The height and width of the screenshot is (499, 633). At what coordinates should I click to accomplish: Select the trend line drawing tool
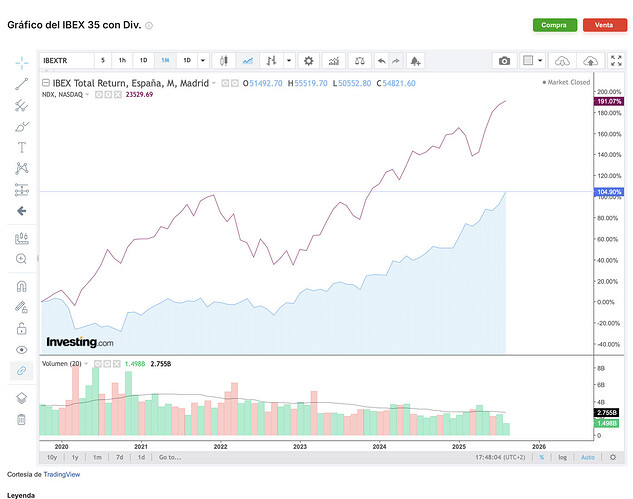[22, 84]
